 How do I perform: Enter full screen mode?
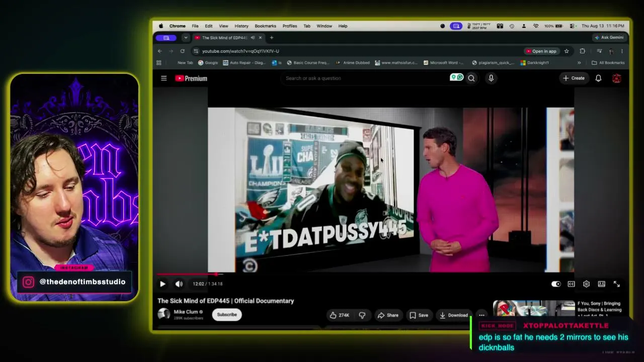[616, 284]
